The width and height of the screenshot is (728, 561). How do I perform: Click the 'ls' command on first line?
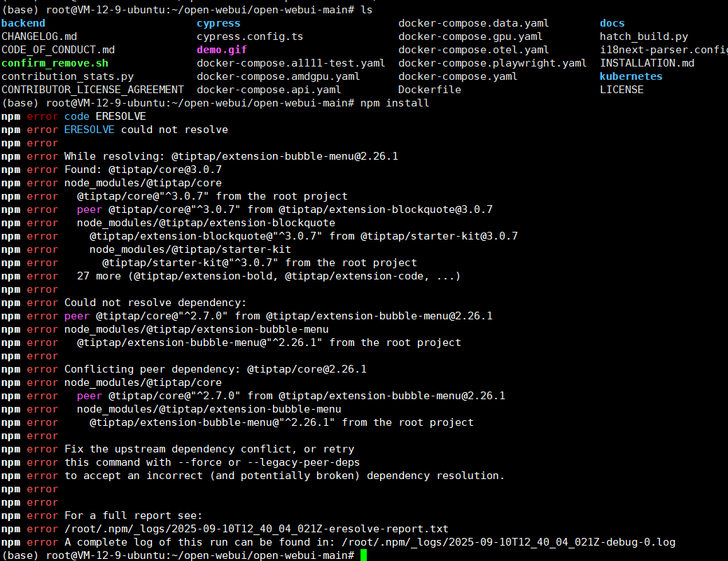coord(366,9)
